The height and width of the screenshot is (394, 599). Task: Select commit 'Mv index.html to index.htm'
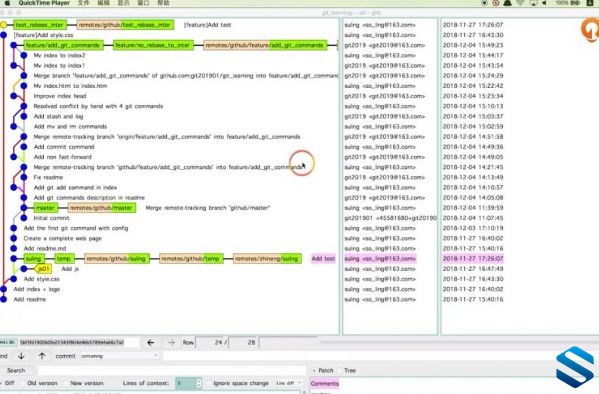(70, 86)
